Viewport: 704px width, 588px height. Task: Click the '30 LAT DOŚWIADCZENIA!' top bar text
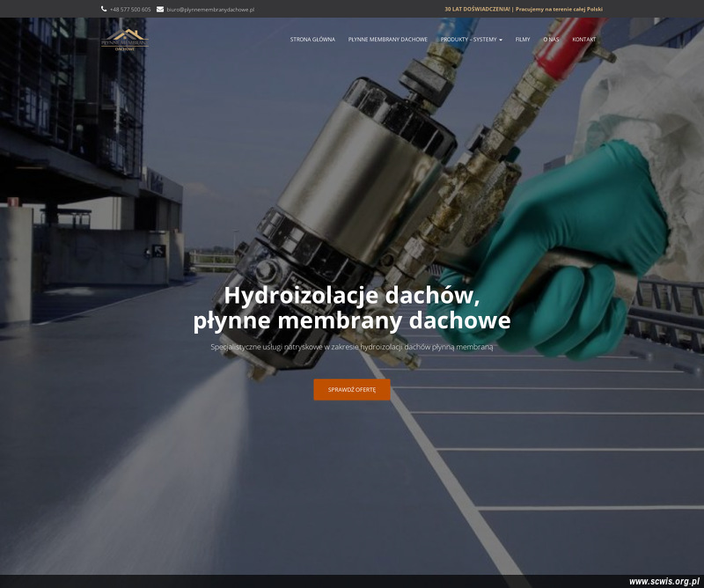[x=477, y=9]
